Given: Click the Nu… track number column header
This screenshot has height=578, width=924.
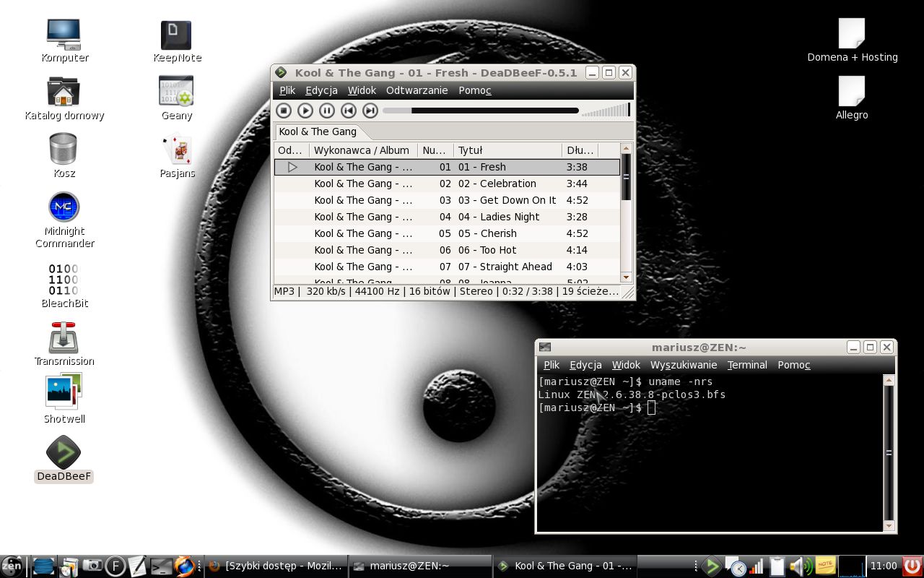Looking at the screenshot, I should [436, 150].
